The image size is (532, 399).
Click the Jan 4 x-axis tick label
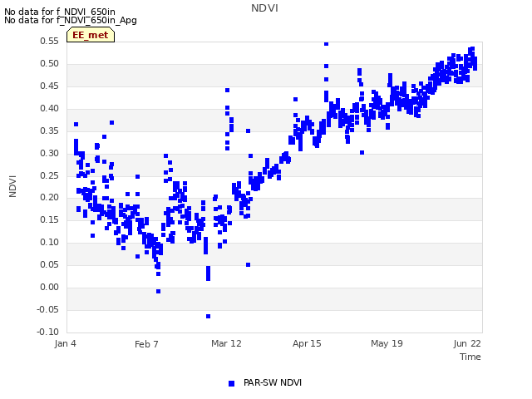(65, 343)
